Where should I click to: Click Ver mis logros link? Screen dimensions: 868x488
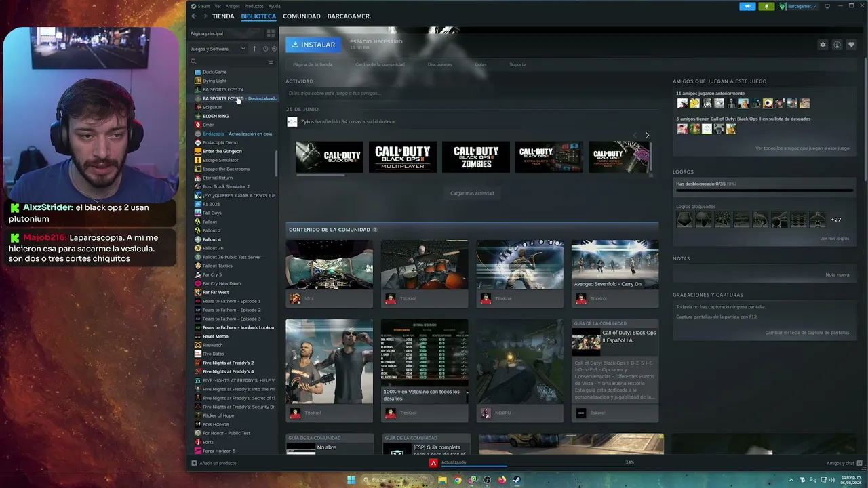click(x=834, y=239)
